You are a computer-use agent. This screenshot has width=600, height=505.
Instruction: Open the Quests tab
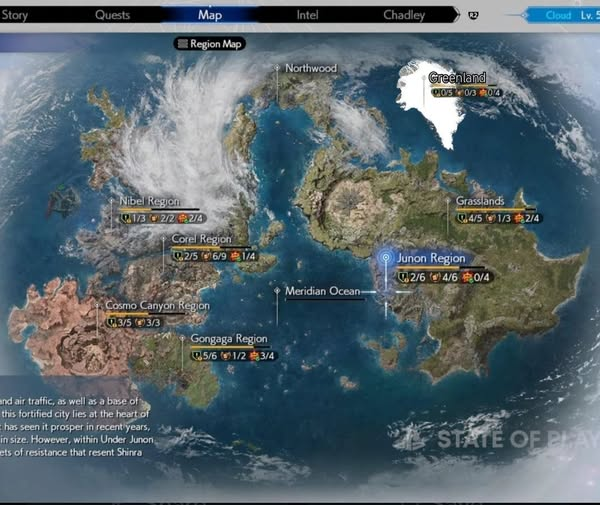[112, 15]
